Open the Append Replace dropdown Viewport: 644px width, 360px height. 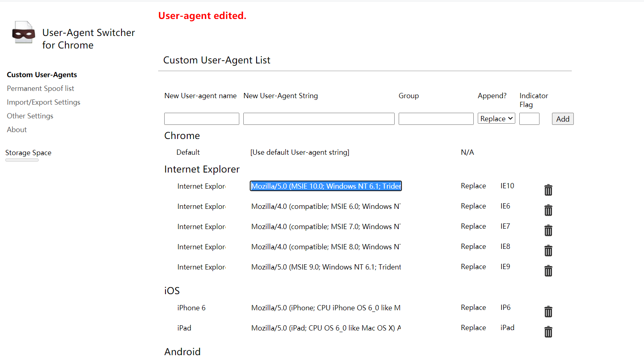coord(496,118)
